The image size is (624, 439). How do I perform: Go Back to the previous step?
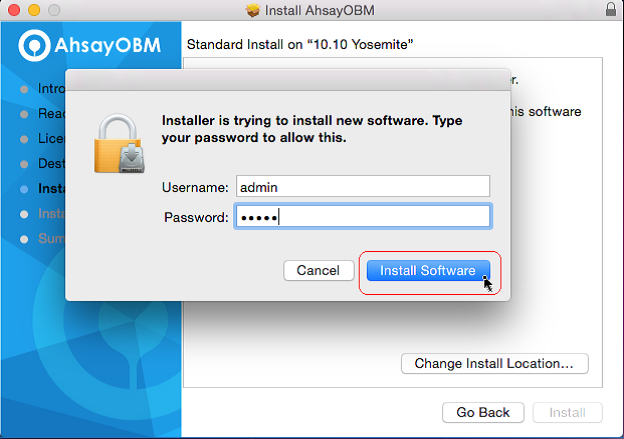[483, 412]
